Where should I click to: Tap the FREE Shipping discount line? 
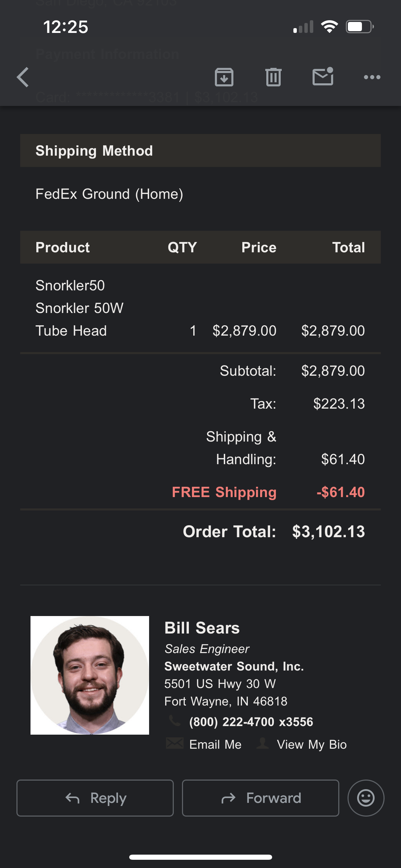(x=224, y=492)
